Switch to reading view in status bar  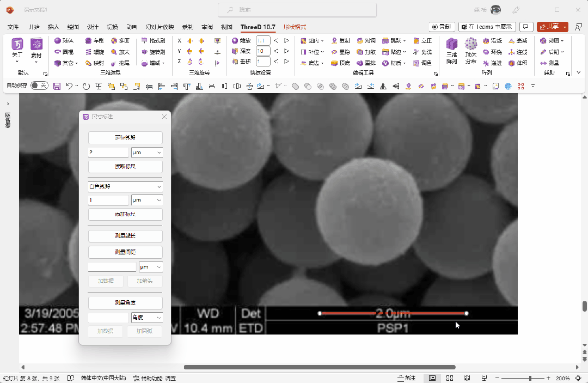point(467,378)
